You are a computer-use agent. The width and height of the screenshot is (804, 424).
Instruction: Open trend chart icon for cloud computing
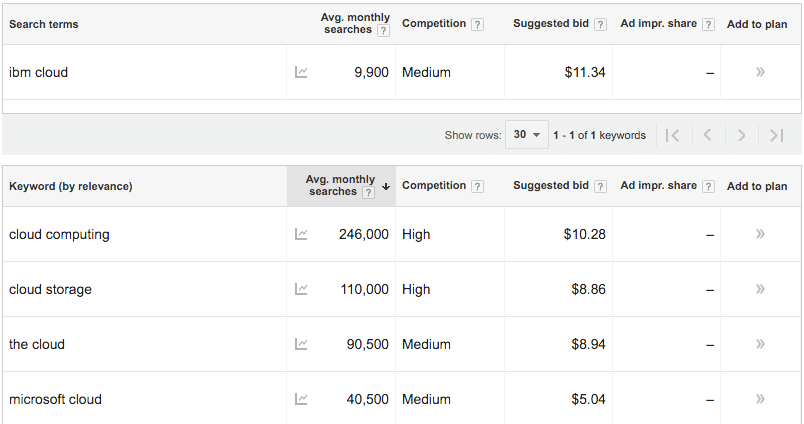coord(301,234)
